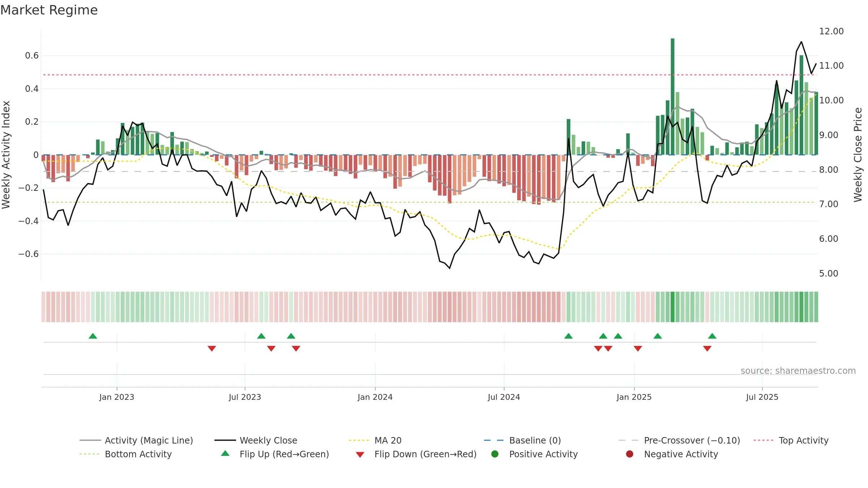Click the −0.6 activity axis value
This screenshot has height=488, width=868.
point(29,254)
